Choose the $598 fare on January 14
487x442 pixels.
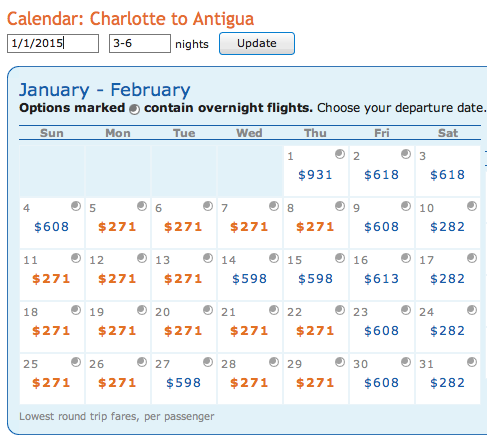pyautogui.click(x=249, y=279)
